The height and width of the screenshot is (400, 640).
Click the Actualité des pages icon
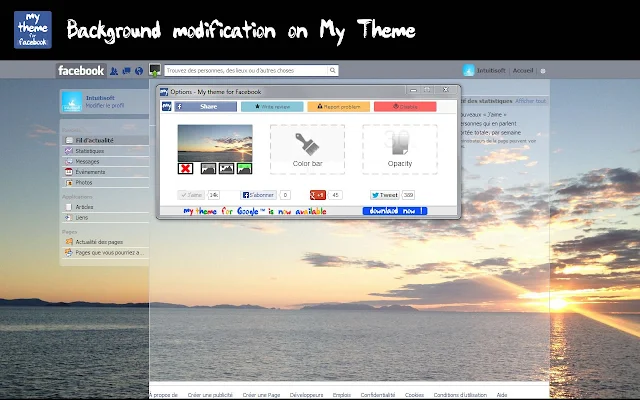coord(69,242)
